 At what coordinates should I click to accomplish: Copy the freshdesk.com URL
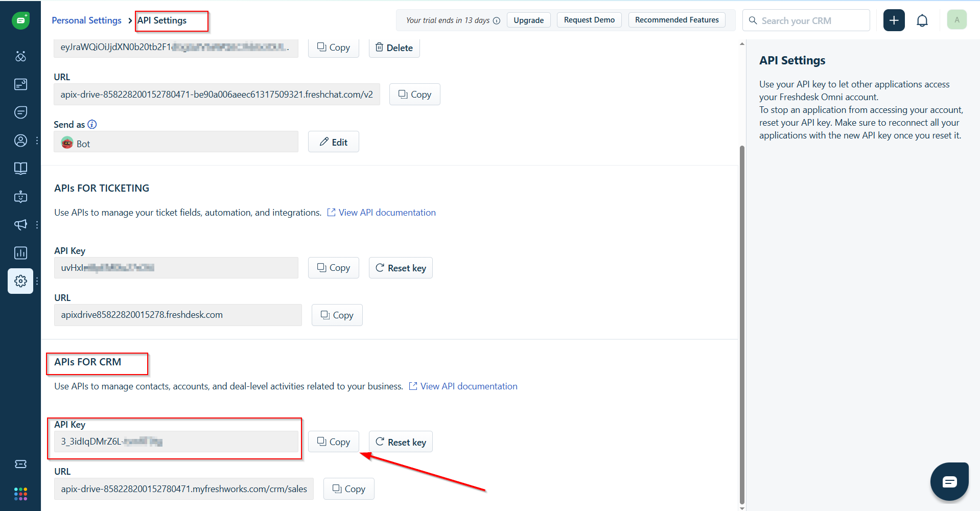[337, 315]
